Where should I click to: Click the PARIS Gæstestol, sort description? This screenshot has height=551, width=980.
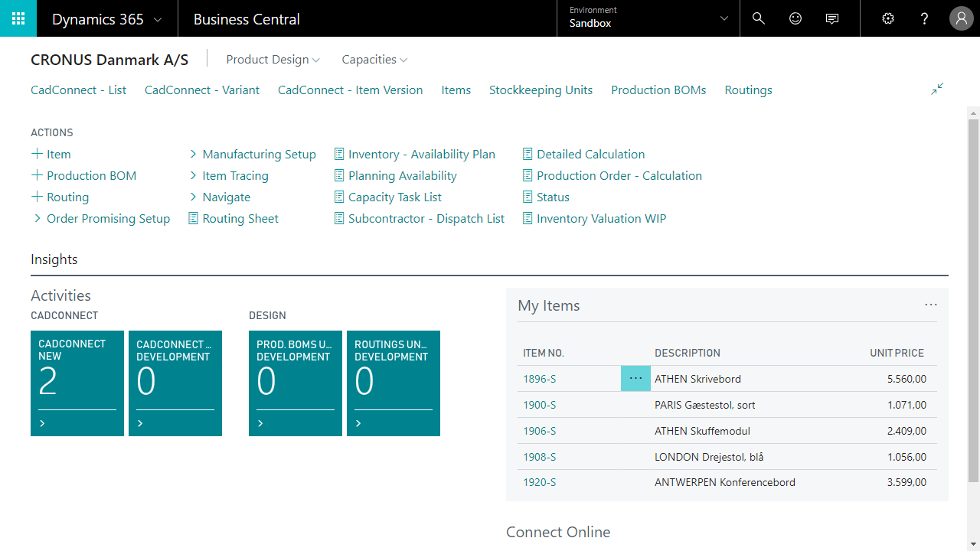pos(705,405)
